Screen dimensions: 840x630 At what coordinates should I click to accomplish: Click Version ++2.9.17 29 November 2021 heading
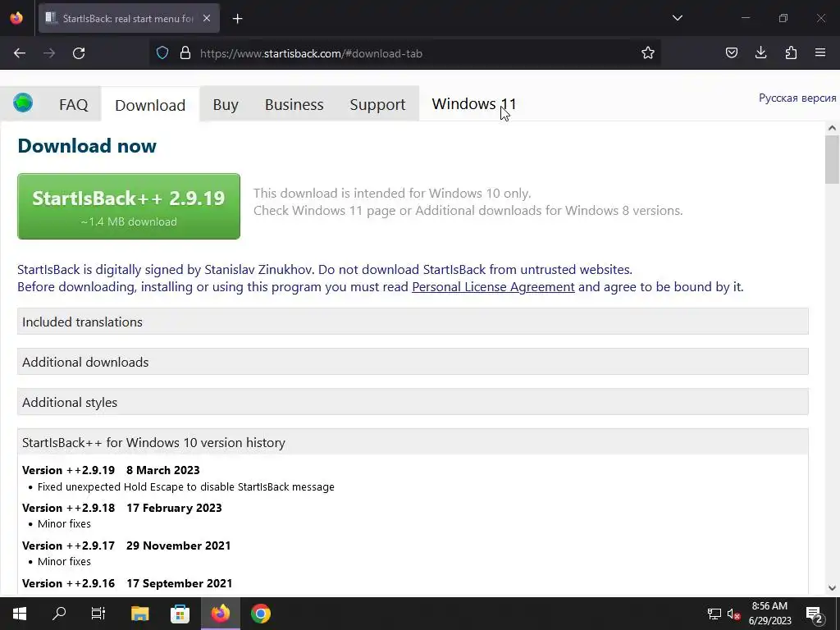click(x=126, y=546)
